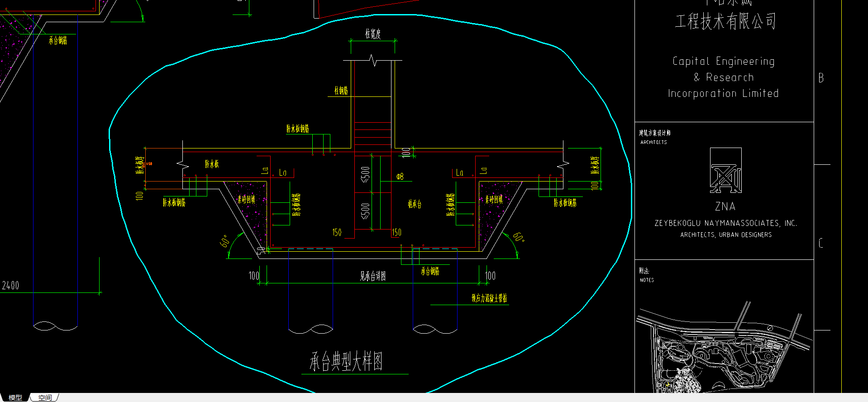
Task: Select the 柱宽度 dimension label
Action: (373, 34)
